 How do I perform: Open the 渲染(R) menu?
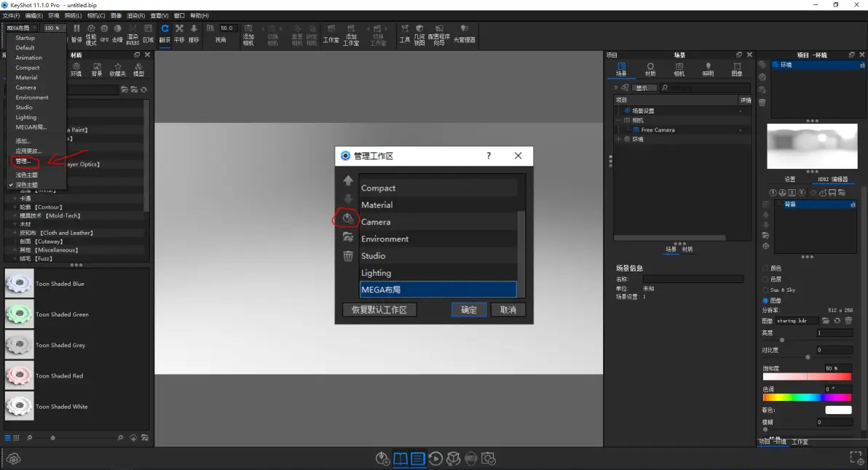135,15
